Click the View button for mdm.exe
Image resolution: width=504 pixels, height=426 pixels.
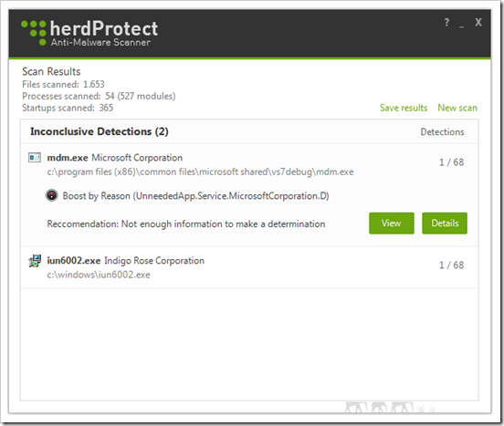[x=391, y=223]
